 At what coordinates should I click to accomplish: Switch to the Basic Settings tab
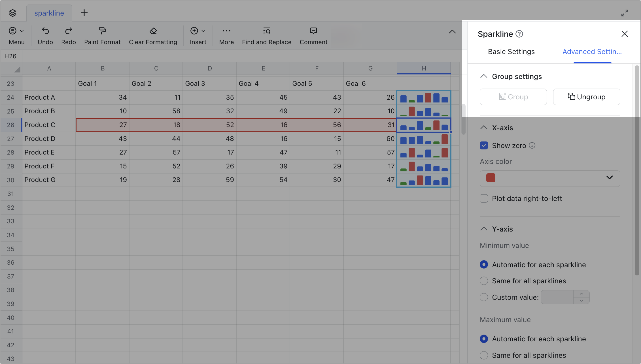[x=511, y=52]
